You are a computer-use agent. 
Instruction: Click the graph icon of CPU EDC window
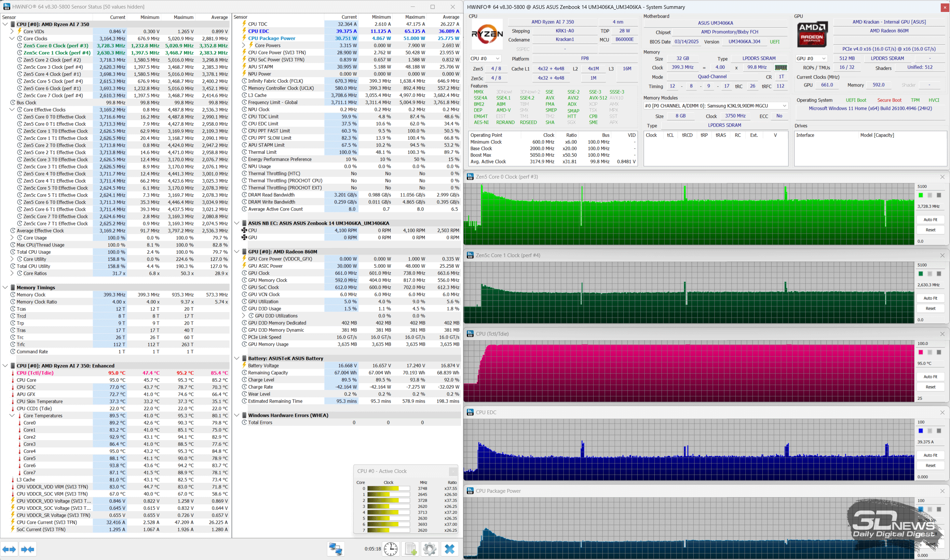470,412
